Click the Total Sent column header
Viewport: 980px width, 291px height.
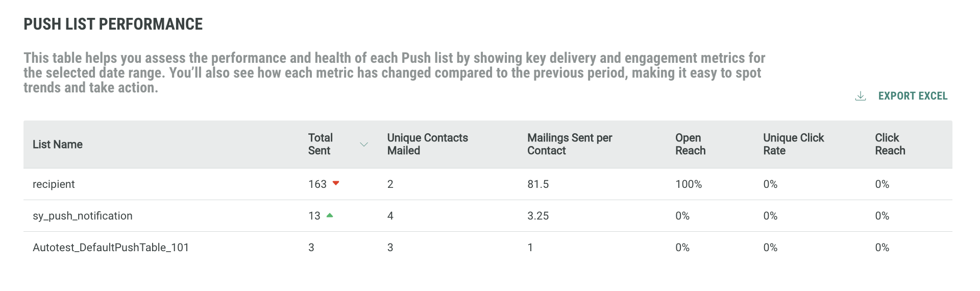click(x=320, y=144)
